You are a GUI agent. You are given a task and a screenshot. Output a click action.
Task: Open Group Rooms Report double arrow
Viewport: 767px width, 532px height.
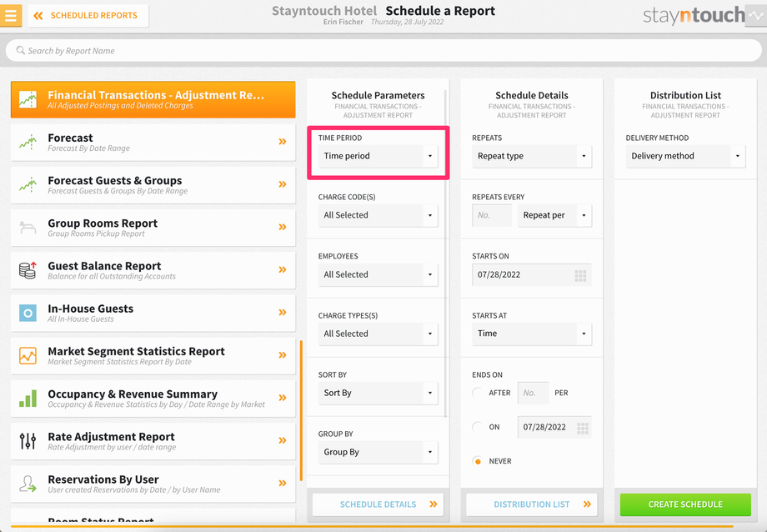[x=283, y=227]
